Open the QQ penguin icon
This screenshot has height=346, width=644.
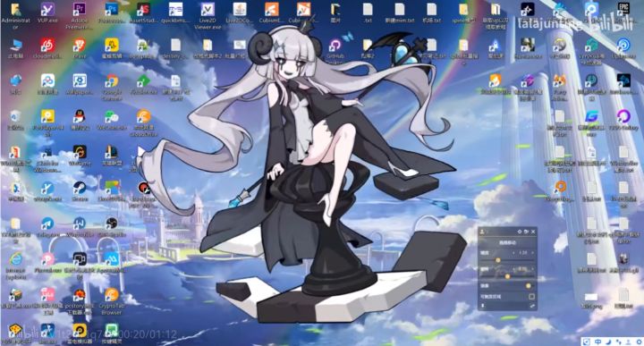click(x=80, y=117)
